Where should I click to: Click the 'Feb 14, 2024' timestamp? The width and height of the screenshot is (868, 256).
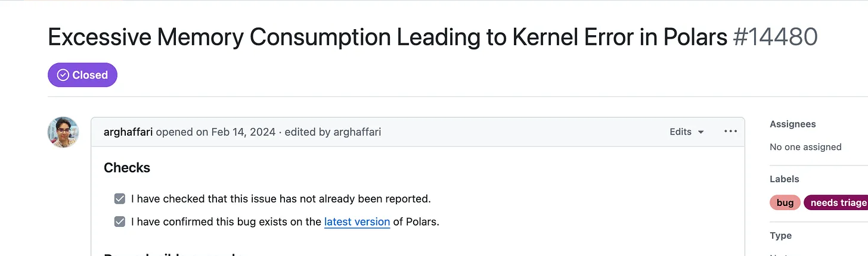coord(243,132)
